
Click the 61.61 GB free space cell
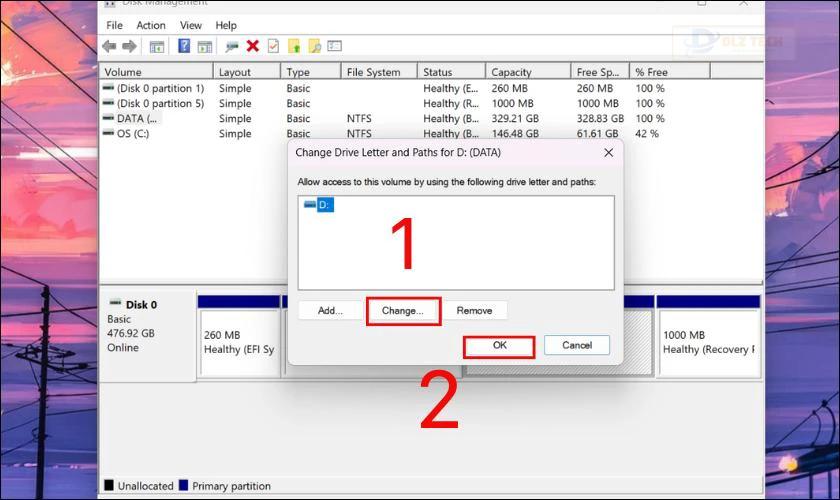tap(597, 133)
